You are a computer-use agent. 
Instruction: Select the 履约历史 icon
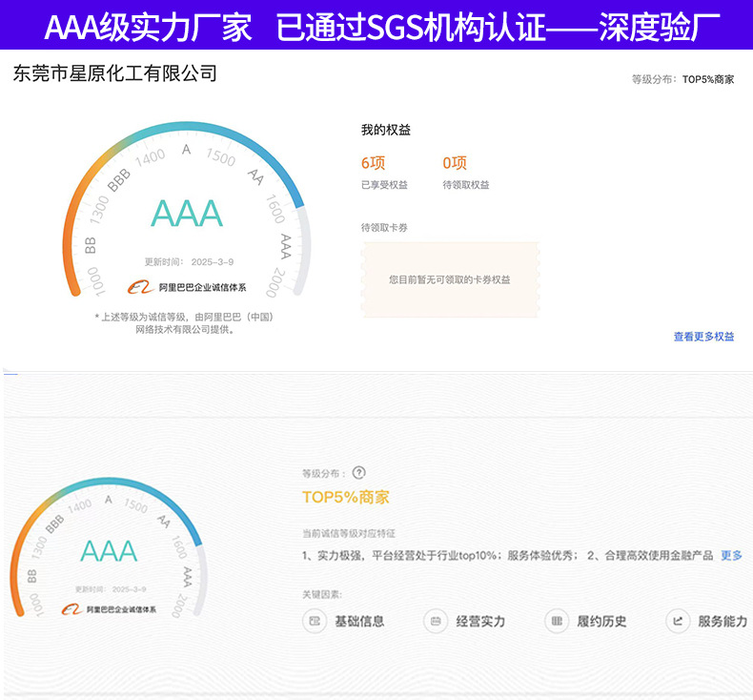(x=557, y=621)
